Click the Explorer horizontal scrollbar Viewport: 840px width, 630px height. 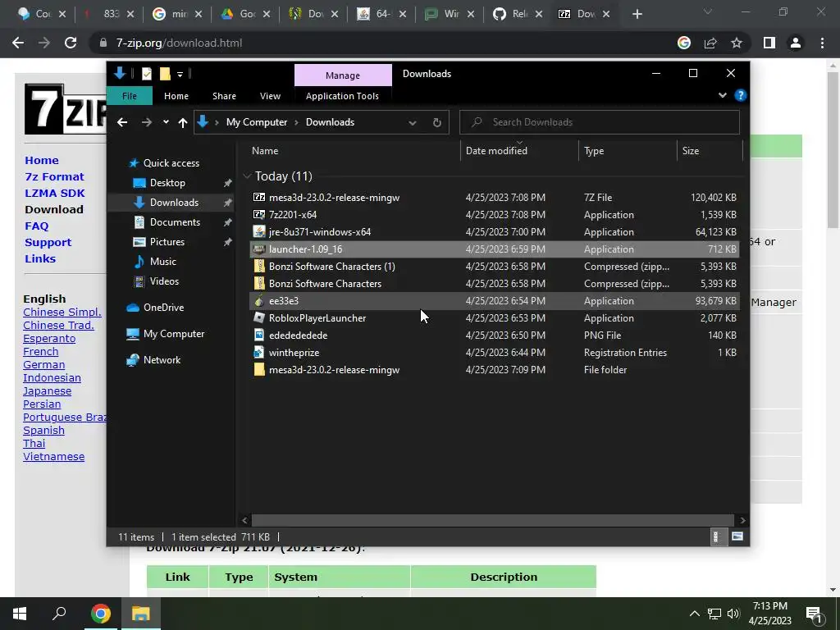click(x=492, y=520)
